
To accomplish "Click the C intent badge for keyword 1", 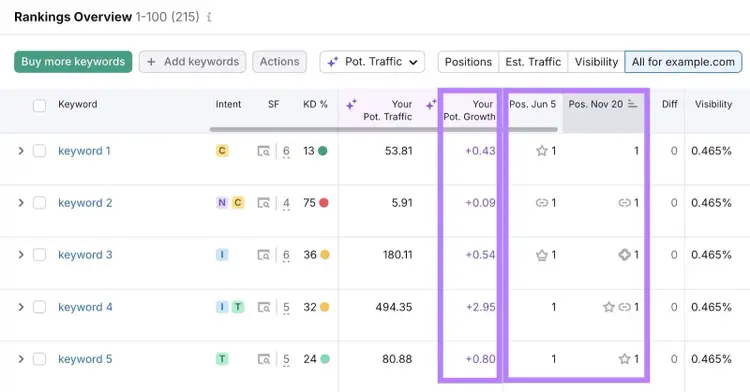I will pos(222,151).
